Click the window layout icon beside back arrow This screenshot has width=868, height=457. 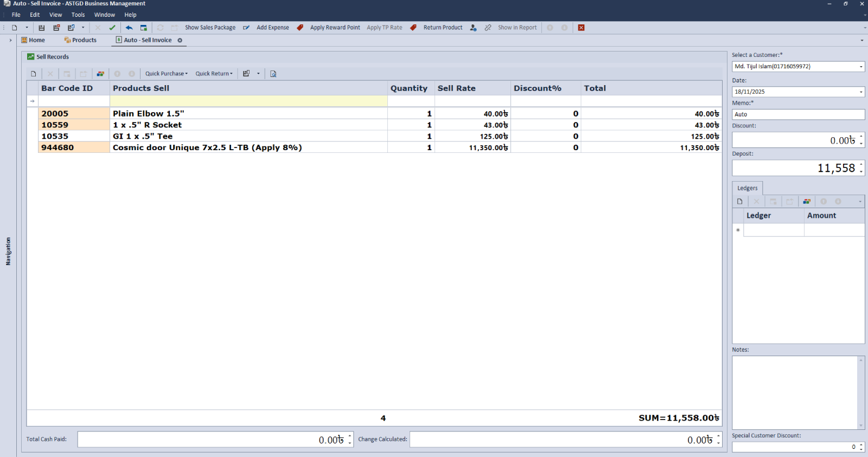tap(144, 28)
